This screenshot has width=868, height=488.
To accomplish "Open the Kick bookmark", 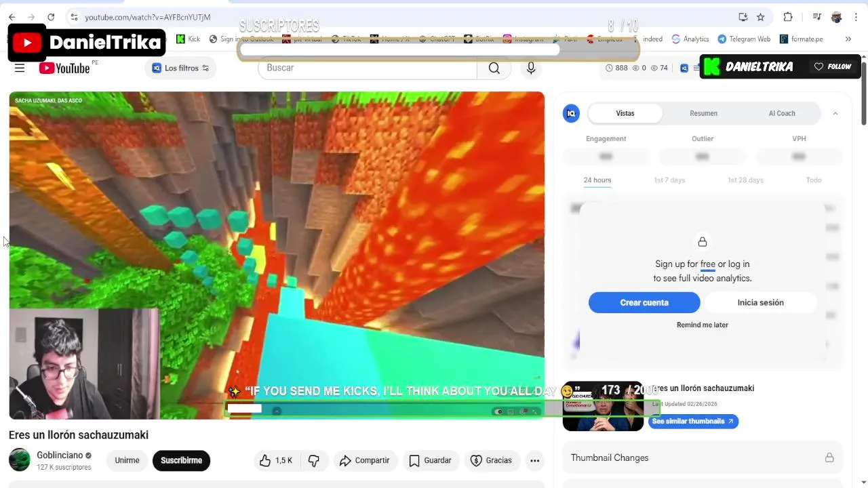I will coord(188,39).
